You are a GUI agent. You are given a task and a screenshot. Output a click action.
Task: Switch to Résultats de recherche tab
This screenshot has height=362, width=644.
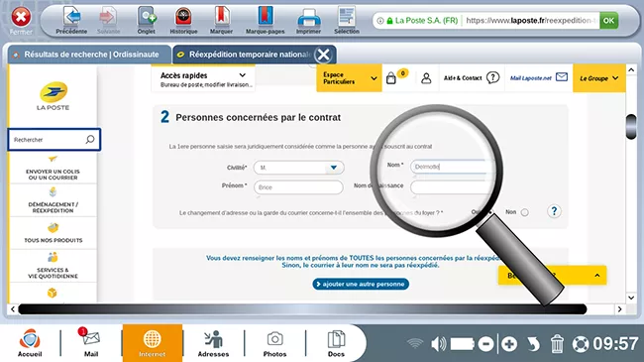[x=89, y=55]
